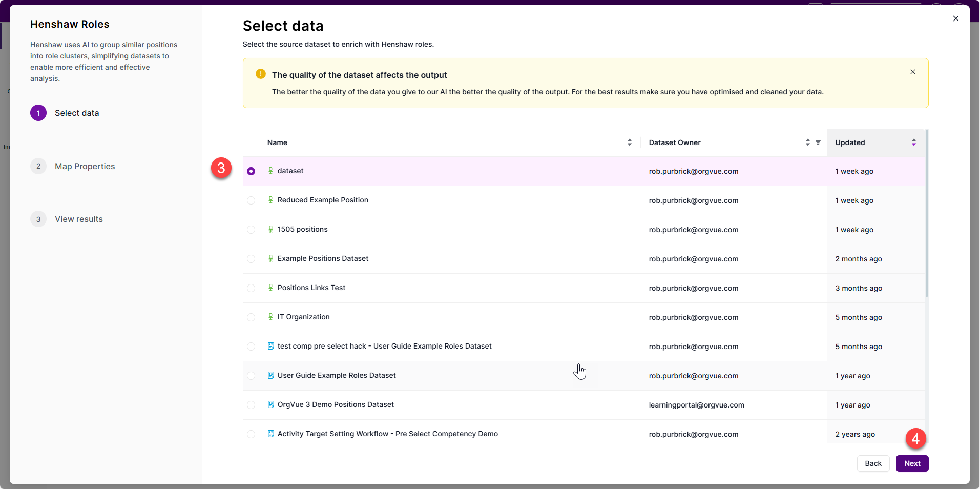Click the Back button
The width and height of the screenshot is (980, 489).
point(873,463)
